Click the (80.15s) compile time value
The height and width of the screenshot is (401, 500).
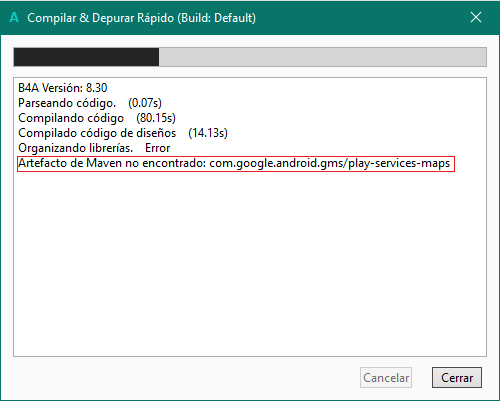point(156,118)
